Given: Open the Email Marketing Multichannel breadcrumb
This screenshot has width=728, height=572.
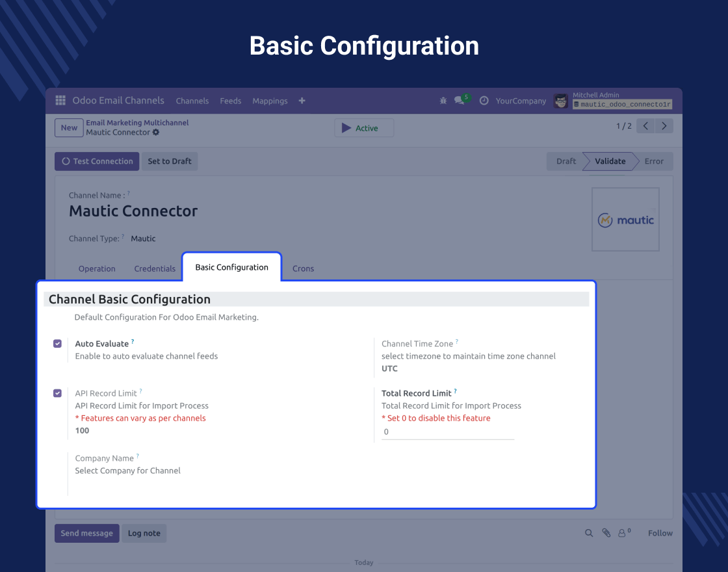Looking at the screenshot, I should click(x=137, y=123).
